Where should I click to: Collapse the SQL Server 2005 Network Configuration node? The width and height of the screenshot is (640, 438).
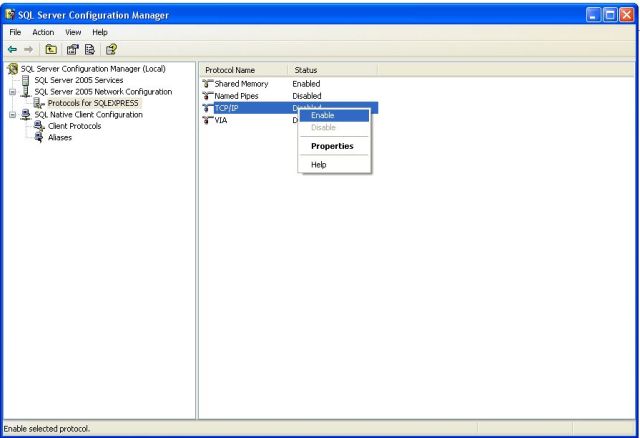pos(13,92)
